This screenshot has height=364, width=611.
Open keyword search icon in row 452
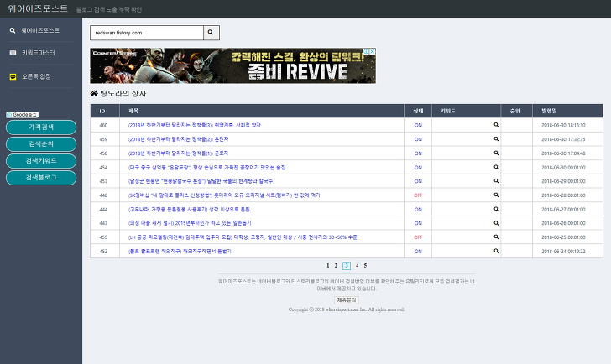point(496,251)
